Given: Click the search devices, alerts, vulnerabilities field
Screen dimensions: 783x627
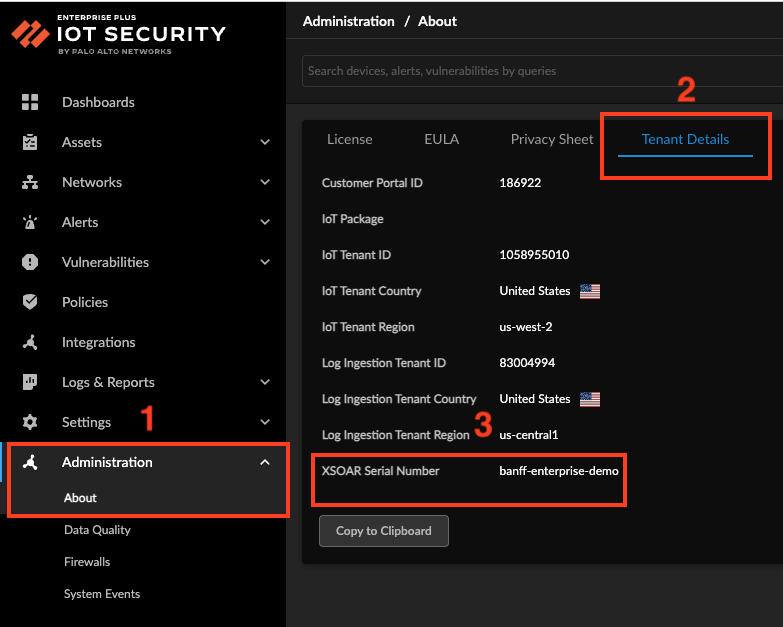Looking at the screenshot, I should 542,71.
